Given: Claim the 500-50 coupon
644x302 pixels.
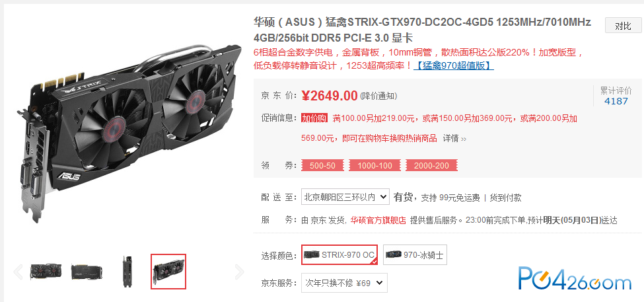Looking at the screenshot, I should click(322, 166).
